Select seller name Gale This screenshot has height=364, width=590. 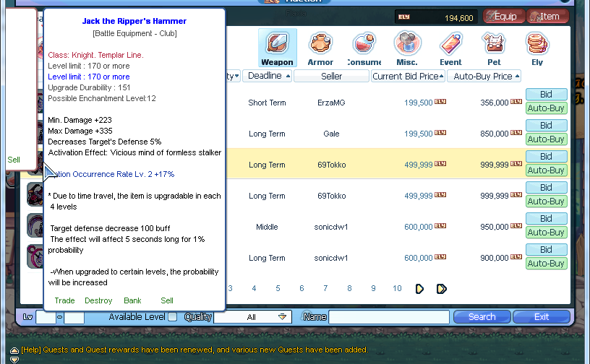point(331,134)
